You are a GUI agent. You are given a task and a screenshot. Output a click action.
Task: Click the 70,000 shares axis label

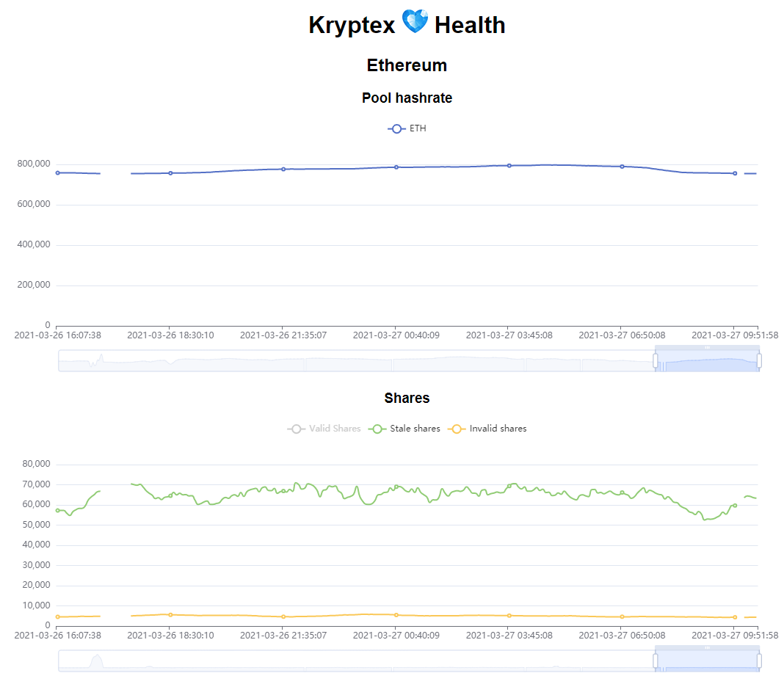click(36, 484)
